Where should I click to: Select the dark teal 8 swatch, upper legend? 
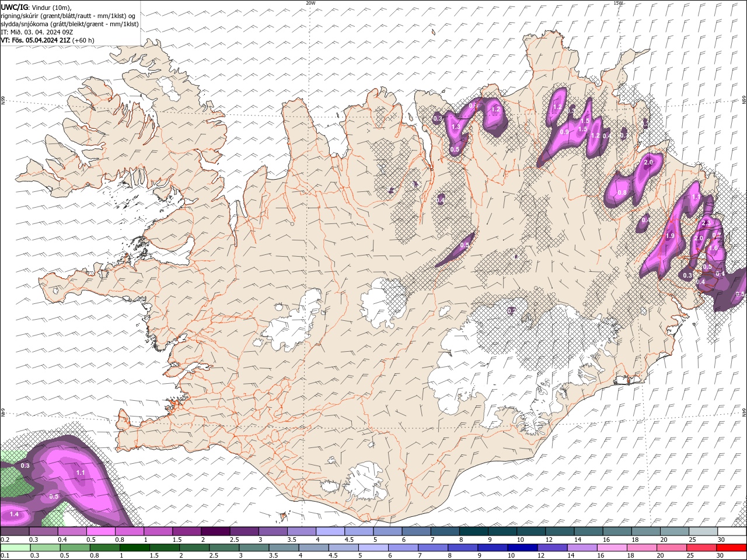pos(474,531)
